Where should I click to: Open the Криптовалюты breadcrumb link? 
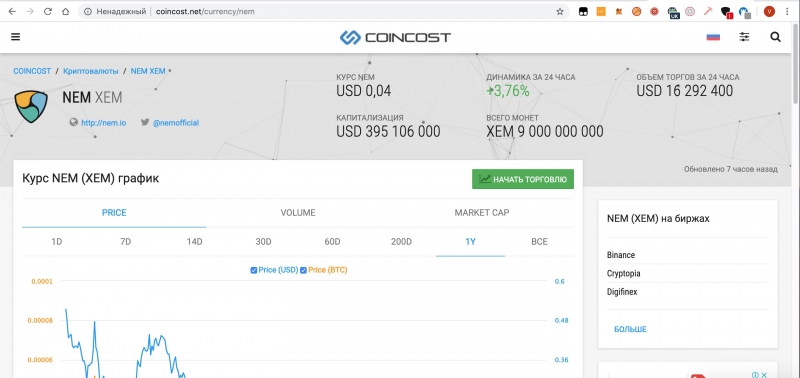tap(91, 71)
